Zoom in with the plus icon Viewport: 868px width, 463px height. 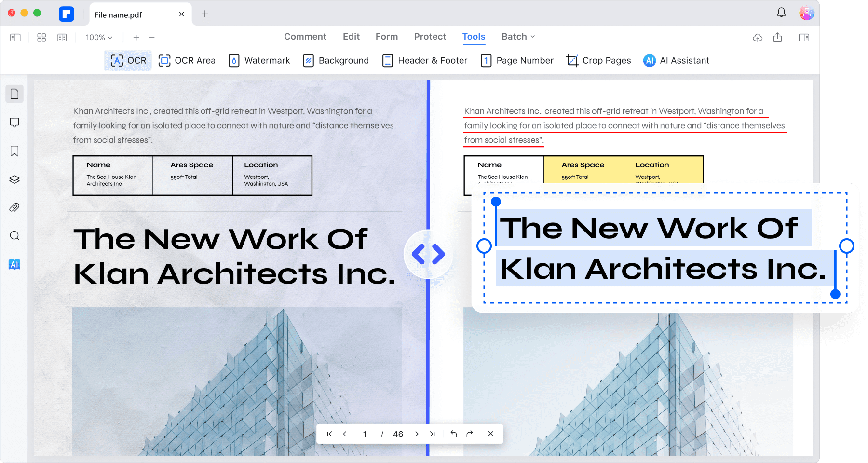136,38
